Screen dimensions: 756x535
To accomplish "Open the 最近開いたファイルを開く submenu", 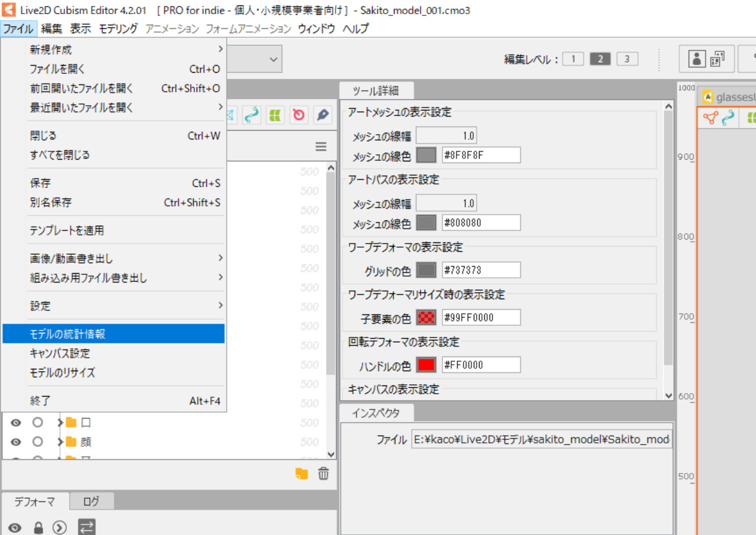I will 113,108.
